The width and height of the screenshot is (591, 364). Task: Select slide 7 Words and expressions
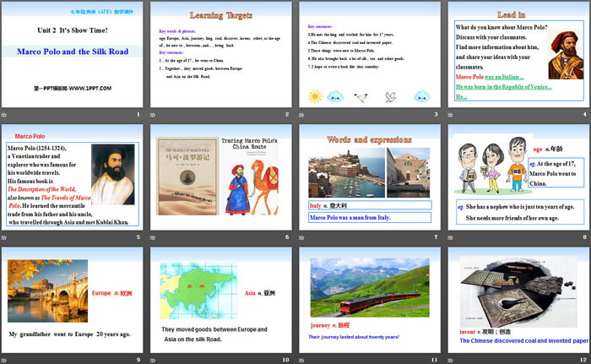(370, 177)
